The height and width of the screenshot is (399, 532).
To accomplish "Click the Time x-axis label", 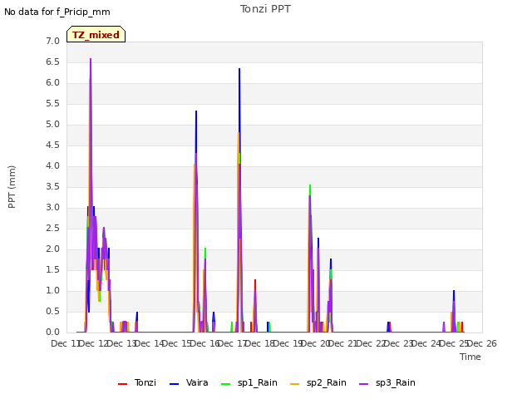I will point(470,357).
